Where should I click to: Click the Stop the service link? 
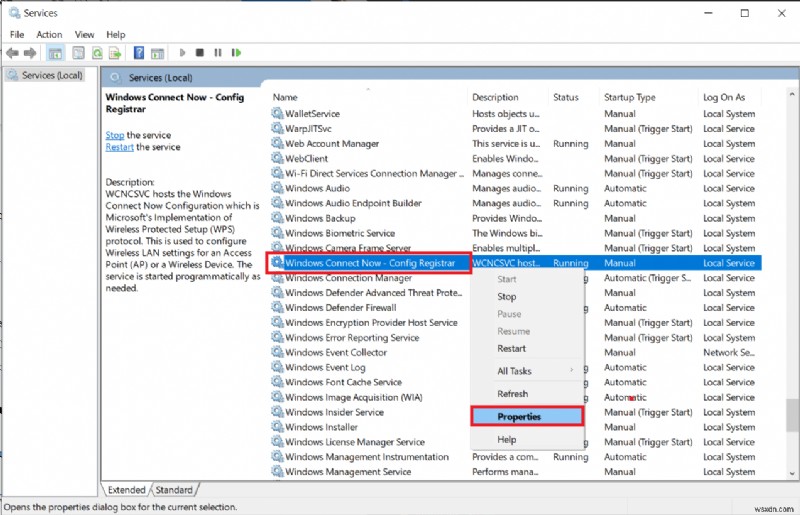115,135
